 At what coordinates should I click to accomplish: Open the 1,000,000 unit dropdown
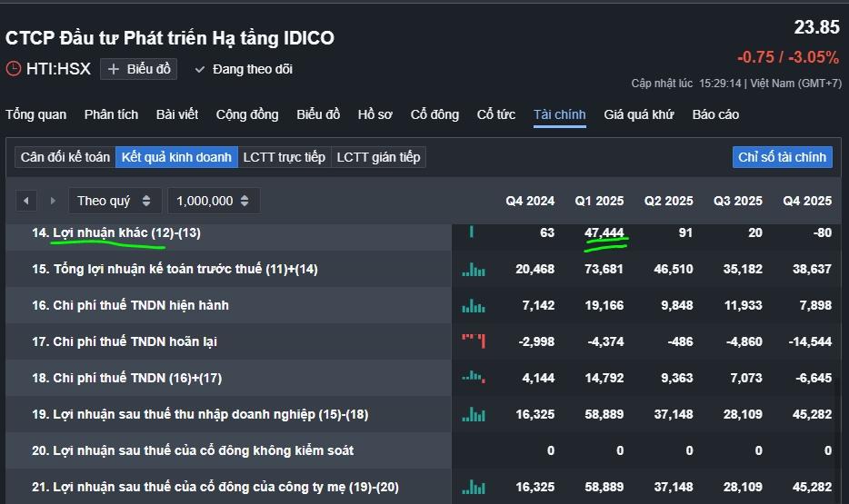click(x=215, y=201)
